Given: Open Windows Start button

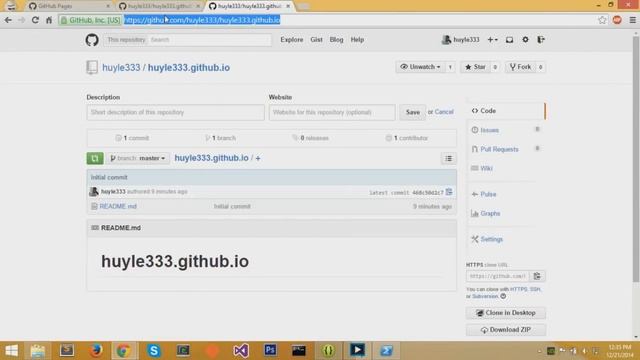Looking at the screenshot, I should coord(11,350).
